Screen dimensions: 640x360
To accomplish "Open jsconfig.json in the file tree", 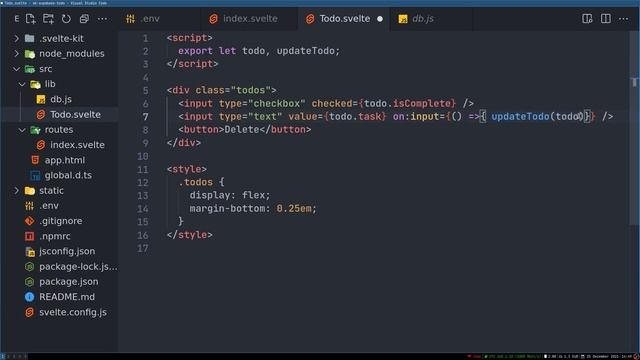I will 67,251.
